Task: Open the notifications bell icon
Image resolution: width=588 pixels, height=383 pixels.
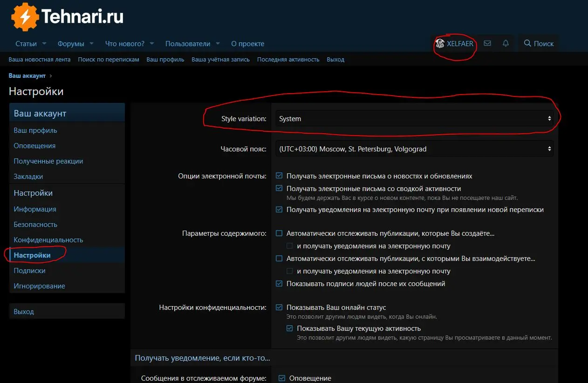Action: click(x=506, y=43)
